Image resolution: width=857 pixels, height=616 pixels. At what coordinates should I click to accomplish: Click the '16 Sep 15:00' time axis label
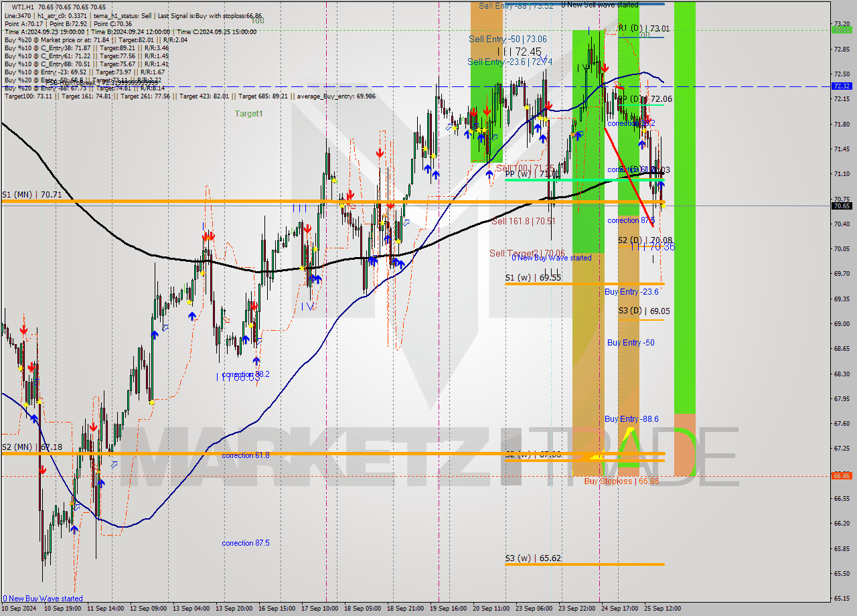(x=277, y=609)
